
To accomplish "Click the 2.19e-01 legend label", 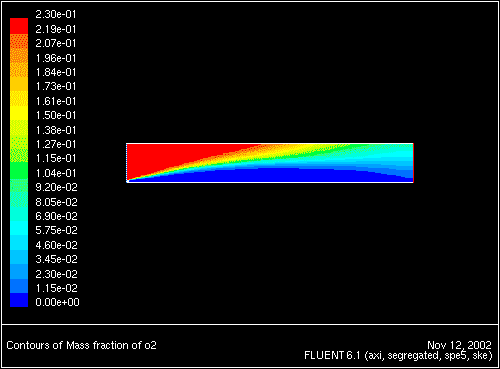I will pos(56,29).
